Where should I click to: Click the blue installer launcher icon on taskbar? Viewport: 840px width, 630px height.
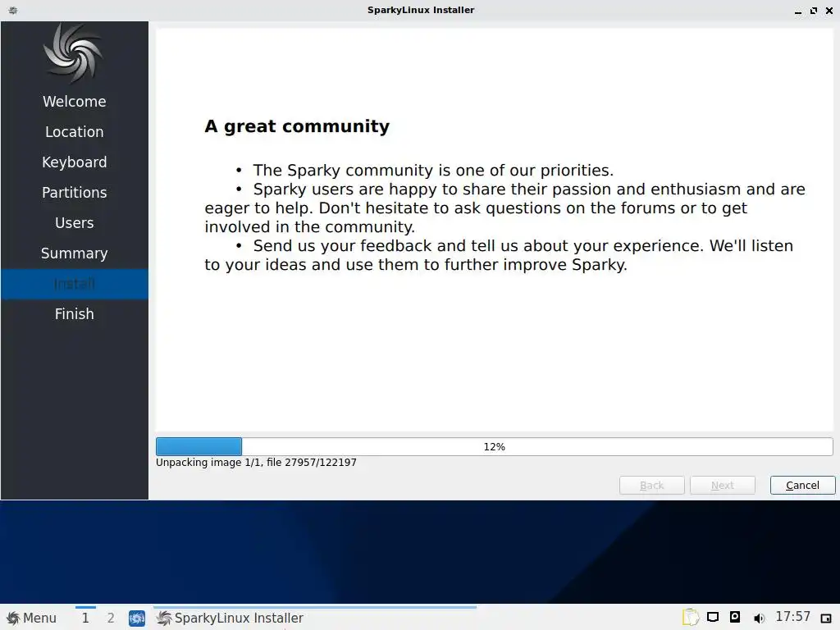[137, 619]
